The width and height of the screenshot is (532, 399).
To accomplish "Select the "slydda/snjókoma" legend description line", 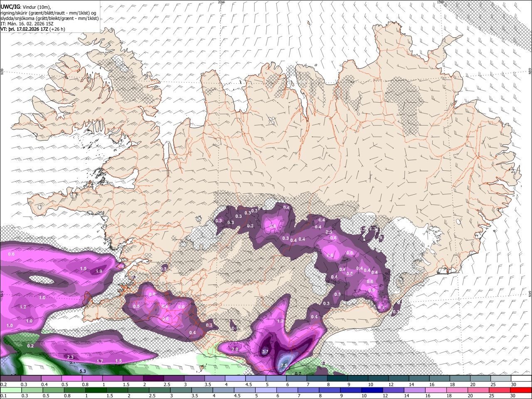I will coord(49,18).
